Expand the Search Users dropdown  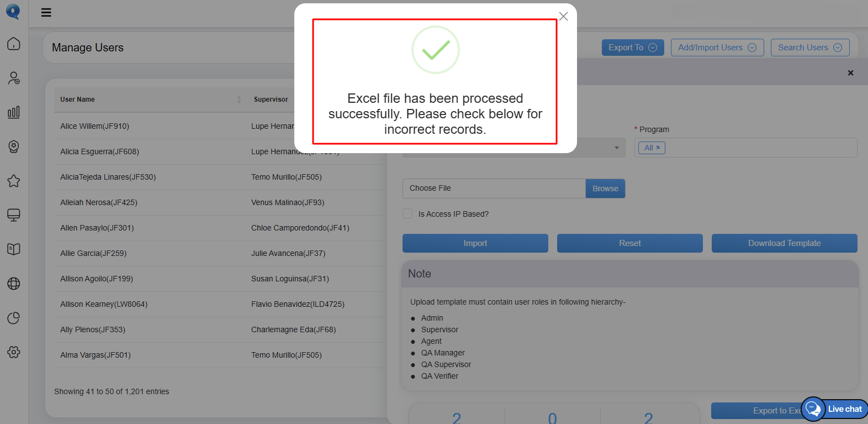pyautogui.click(x=810, y=48)
